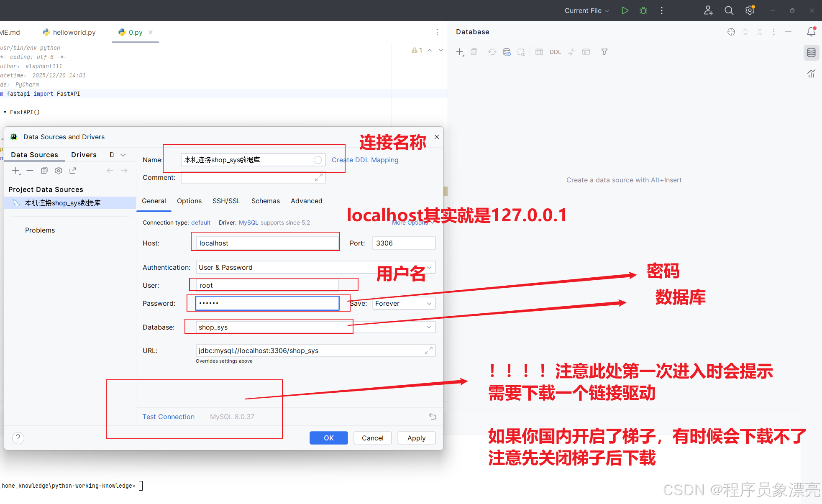
Task: Click the revert changes arrow icon
Action: 433,416
